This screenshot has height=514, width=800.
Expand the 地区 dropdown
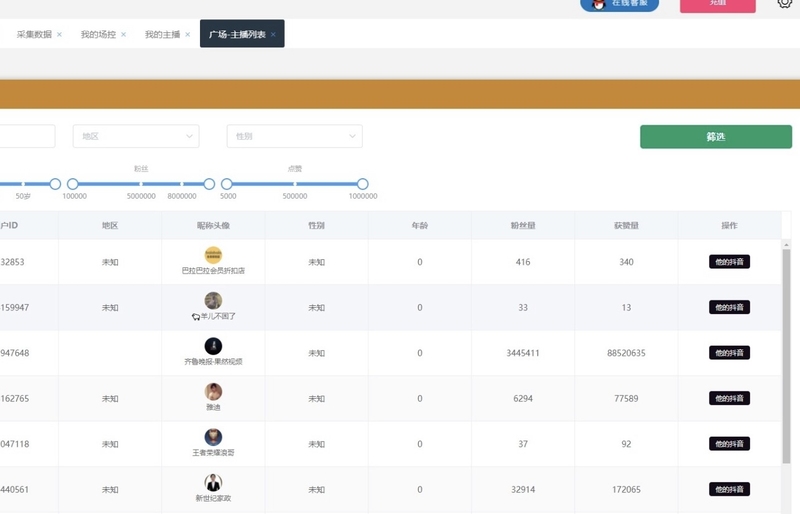pyautogui.click(x=136, y=136)
